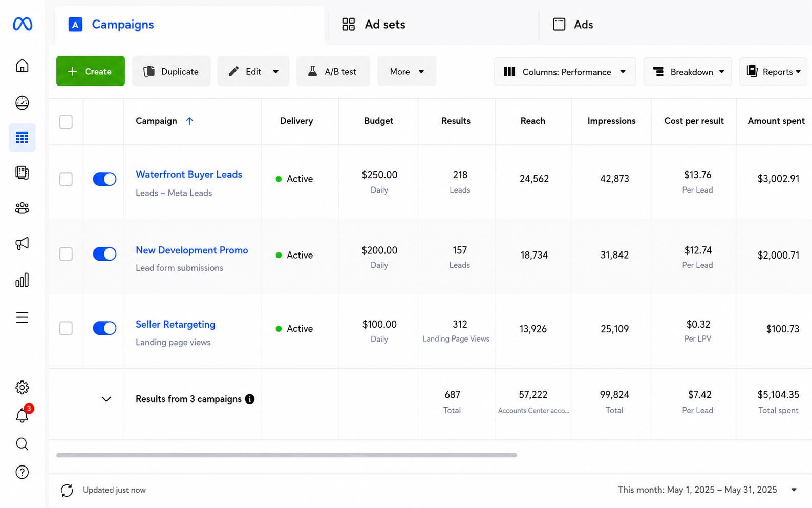The width and height of the screenshot is (812, 508).
Task: Click the refresh icon beside Updated just now
Action: (x=67, y=490)
